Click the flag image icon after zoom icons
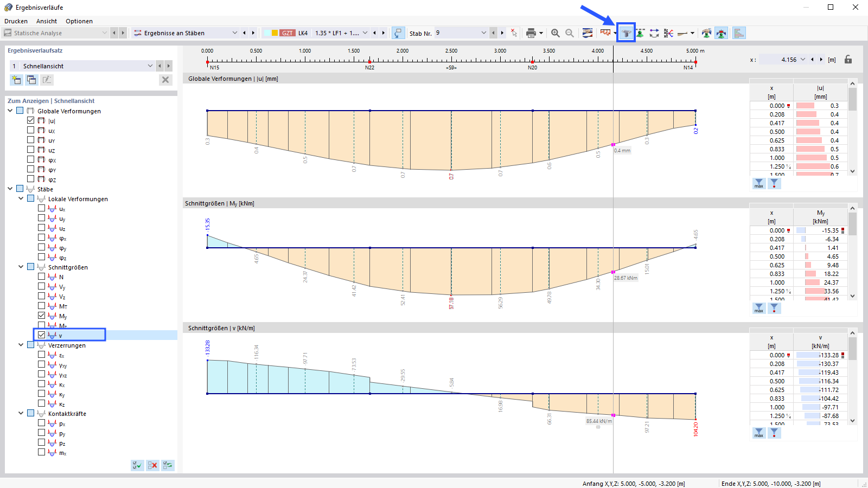Screen dimensions: 868x488 [x=587, y=33]
